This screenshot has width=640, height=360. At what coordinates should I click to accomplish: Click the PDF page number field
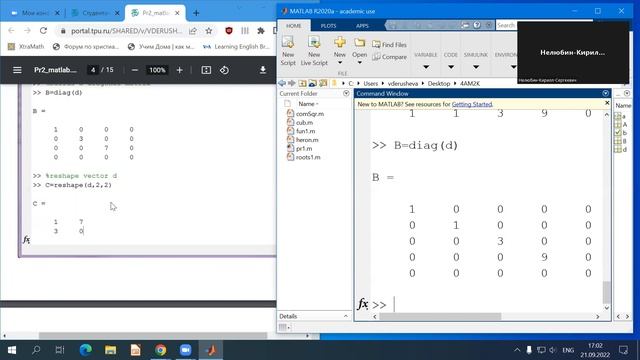[x=93, y=70]
